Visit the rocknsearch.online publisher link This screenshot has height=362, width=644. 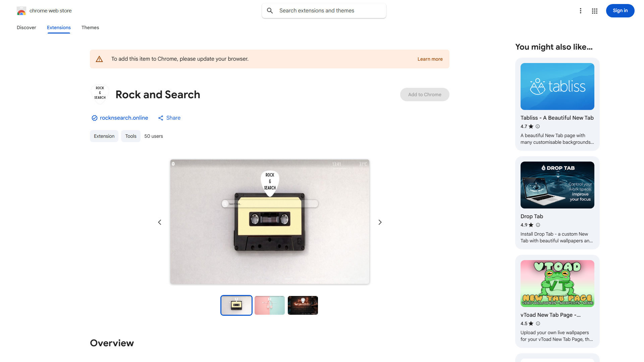point(124,118)
